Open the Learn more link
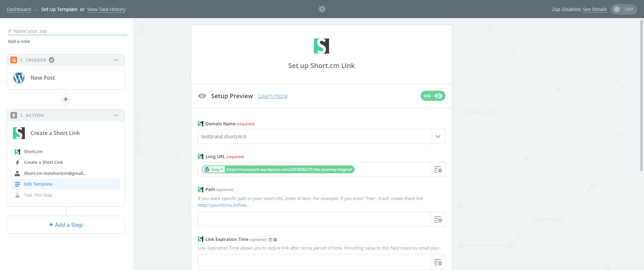644x270 pixels. (x=273, y=96)
